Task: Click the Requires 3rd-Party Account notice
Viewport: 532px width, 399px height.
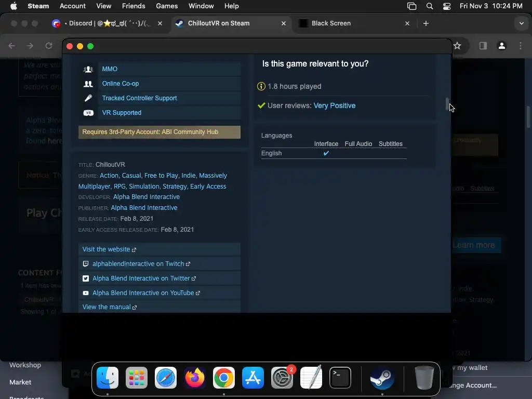Action: click(x=159, y=132)
